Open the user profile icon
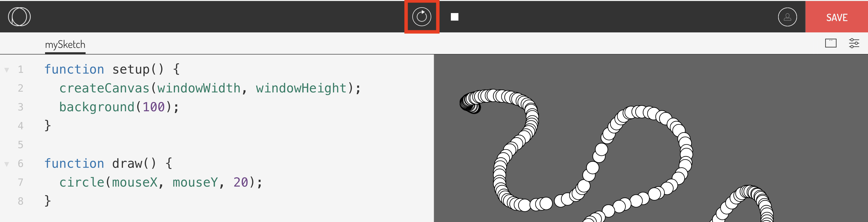 (x=787, y=17)
